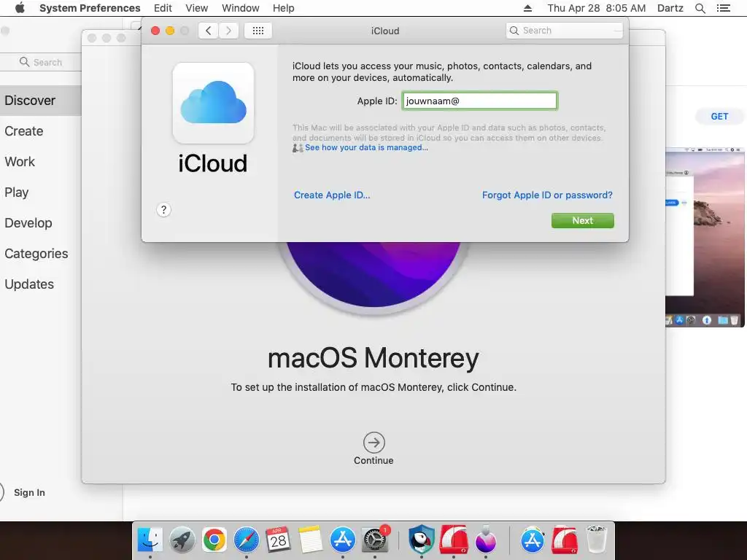Launch Google Chrome from the Dock
The image size is (747, 560).
click(x=214, y=540)
